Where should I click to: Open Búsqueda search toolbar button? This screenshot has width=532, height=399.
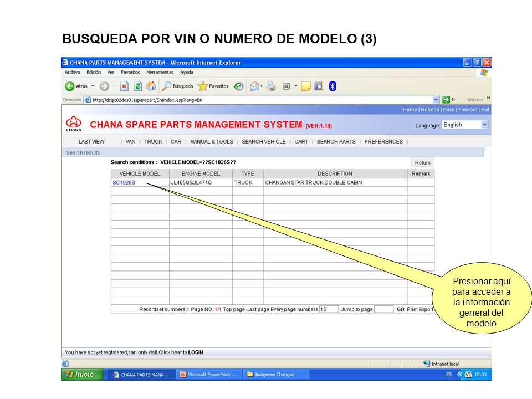tap(177, 86)
